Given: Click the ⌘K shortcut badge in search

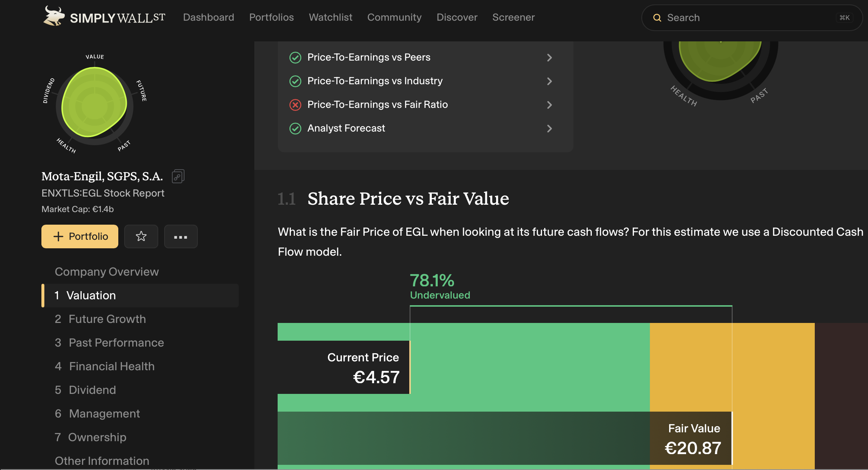Looking at the screenshot, I should pos(844,18).
